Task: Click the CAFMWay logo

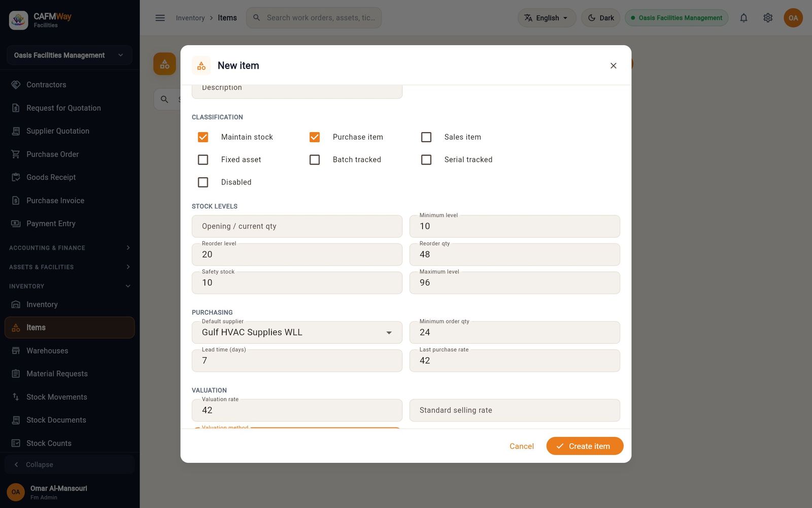Action: click(x=19, y=20)
